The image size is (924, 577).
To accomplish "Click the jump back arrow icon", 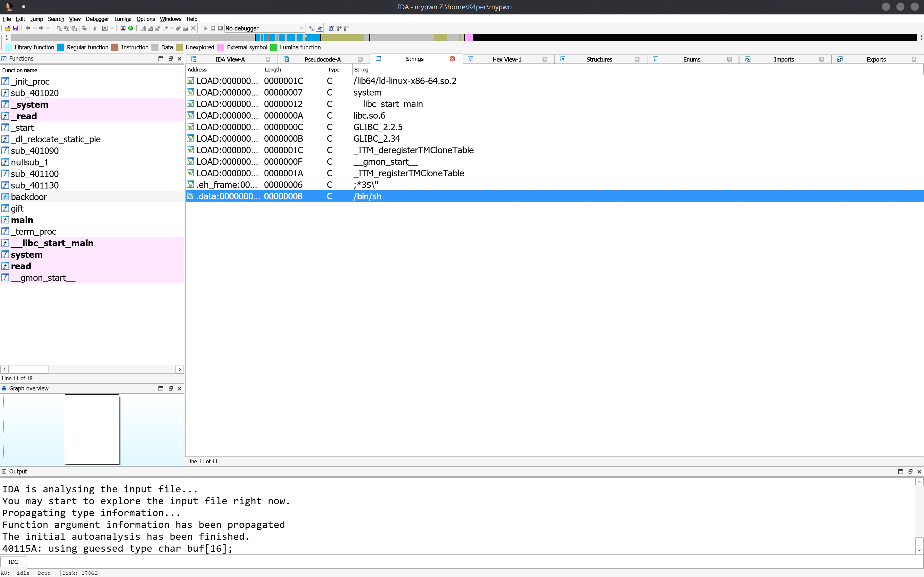I will [x=28, y=28].
